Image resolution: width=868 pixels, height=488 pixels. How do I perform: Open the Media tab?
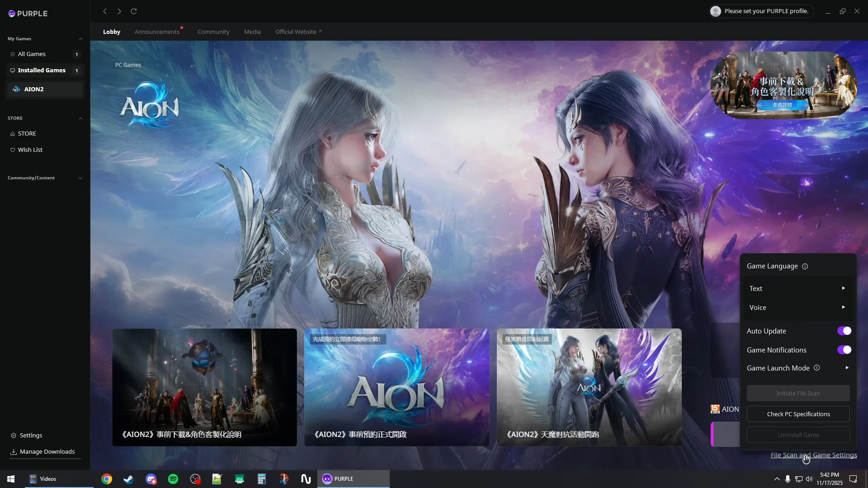(252, 32)
